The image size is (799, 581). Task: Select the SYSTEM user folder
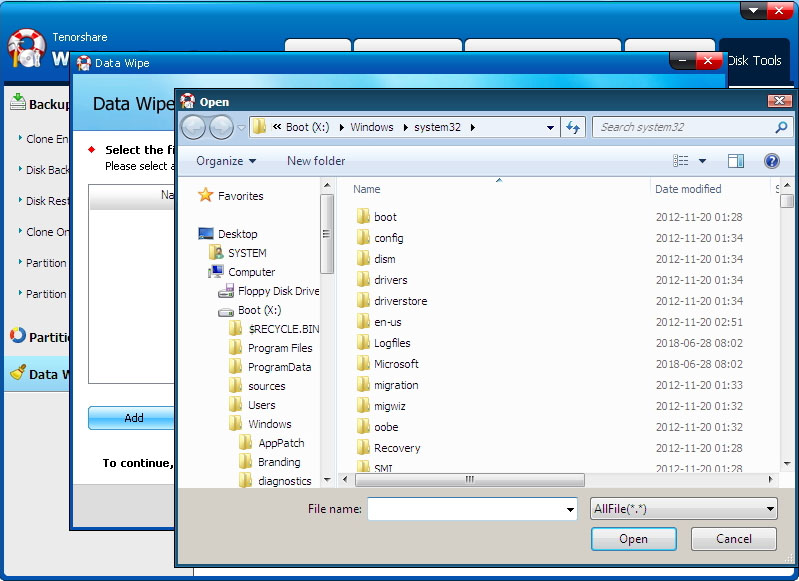pos(237,253)
